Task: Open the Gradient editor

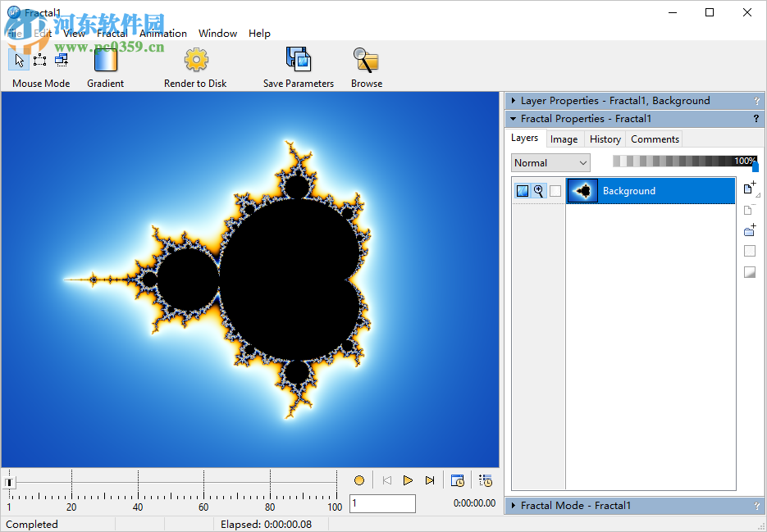Action: 105,59
